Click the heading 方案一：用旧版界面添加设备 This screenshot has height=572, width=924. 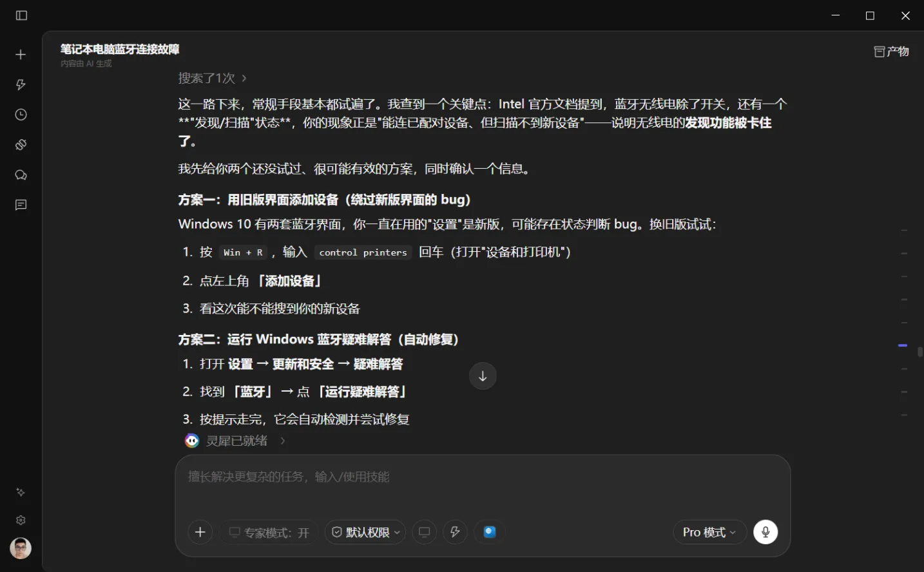point(324,200)
